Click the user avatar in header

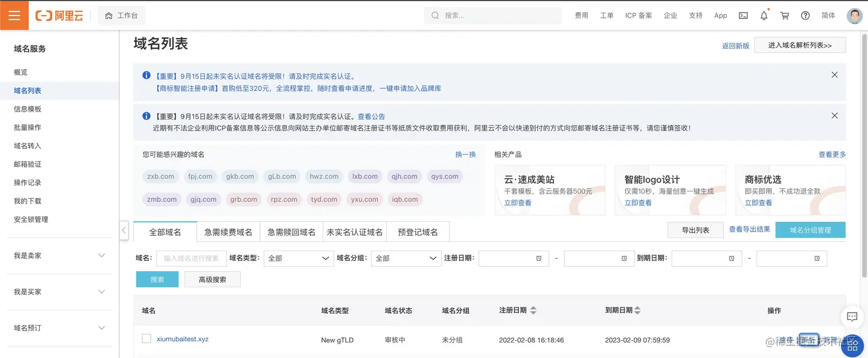tap(855, 16)
